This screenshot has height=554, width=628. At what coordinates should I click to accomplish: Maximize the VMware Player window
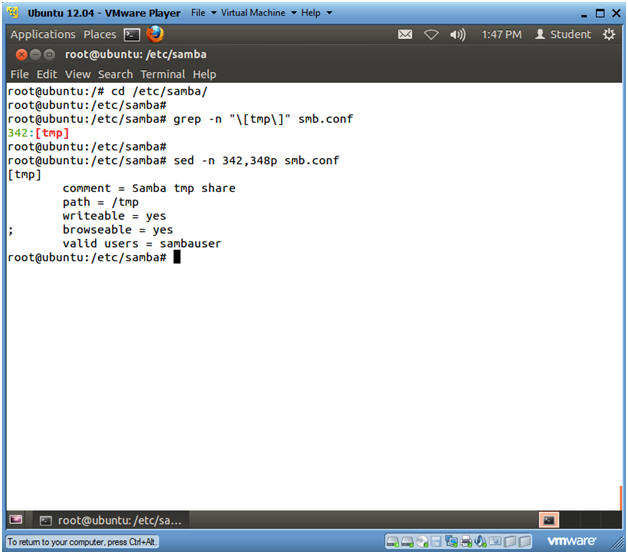click(x=600, y=13)
